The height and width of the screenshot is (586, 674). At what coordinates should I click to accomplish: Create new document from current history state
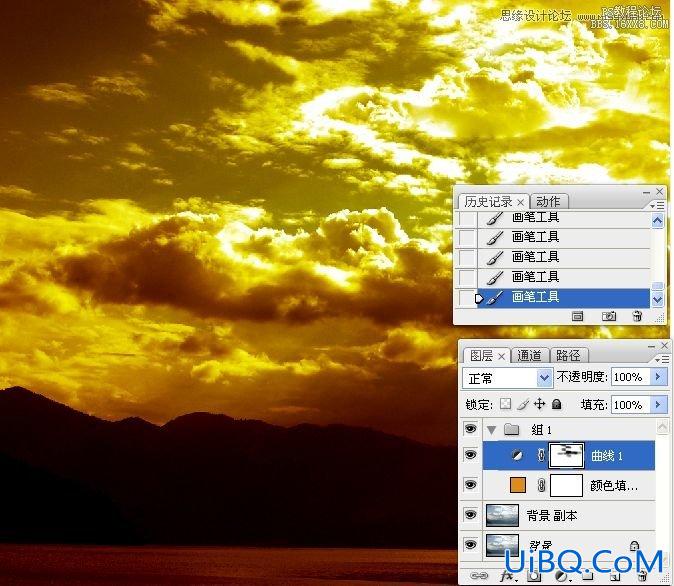pos(577,316)
